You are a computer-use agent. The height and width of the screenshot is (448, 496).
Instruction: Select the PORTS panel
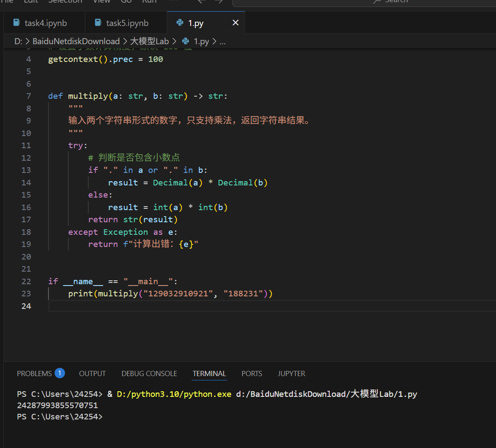click(252, 373)
